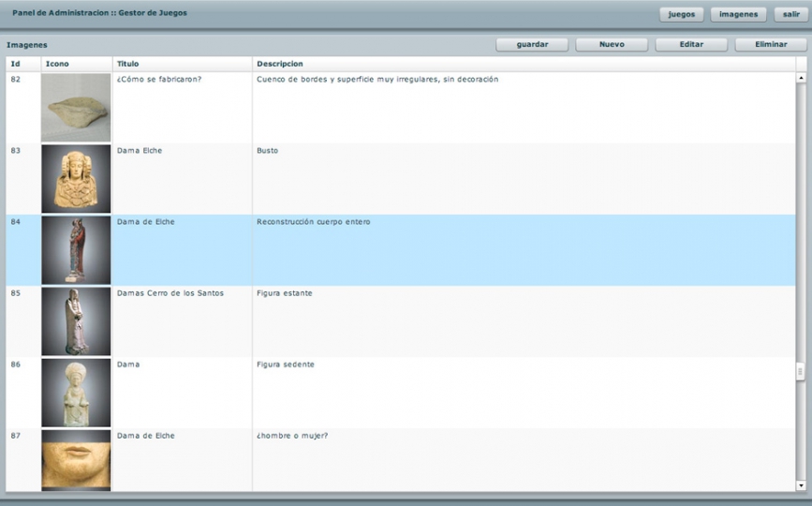Select the Cerro de los Santos statue icon

pyautogui.click(x=76, y=321)
